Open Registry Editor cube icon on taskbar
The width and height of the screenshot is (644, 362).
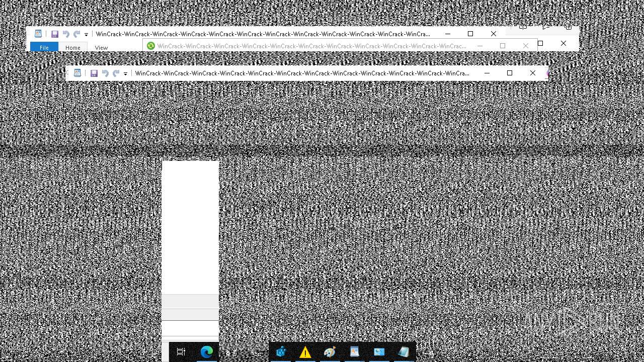[x=281, y=352]
